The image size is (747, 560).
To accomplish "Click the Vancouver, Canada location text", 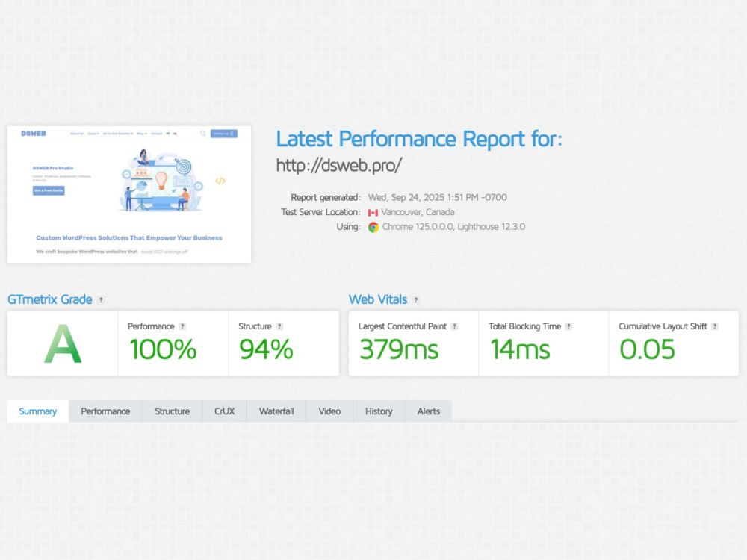I will [x=418, y=212].
